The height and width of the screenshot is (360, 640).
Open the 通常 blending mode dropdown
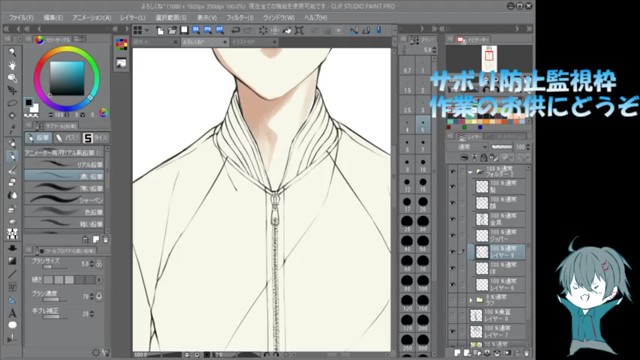click(x=468, y=147)
